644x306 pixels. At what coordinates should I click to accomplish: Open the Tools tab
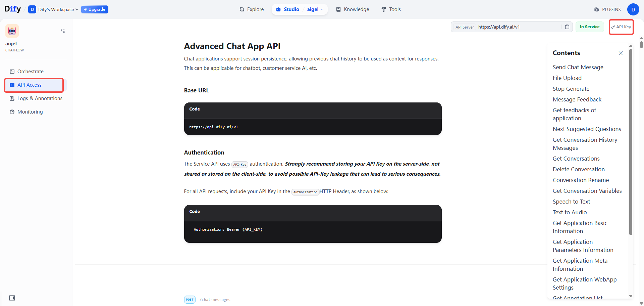pos(391,9)
